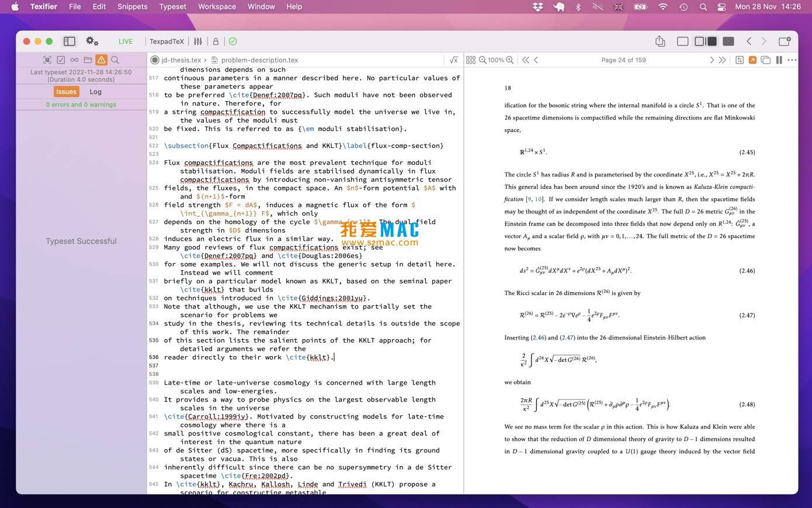
Task: Jump to the last page with double-chevron
Action: (x=723, y=60)
